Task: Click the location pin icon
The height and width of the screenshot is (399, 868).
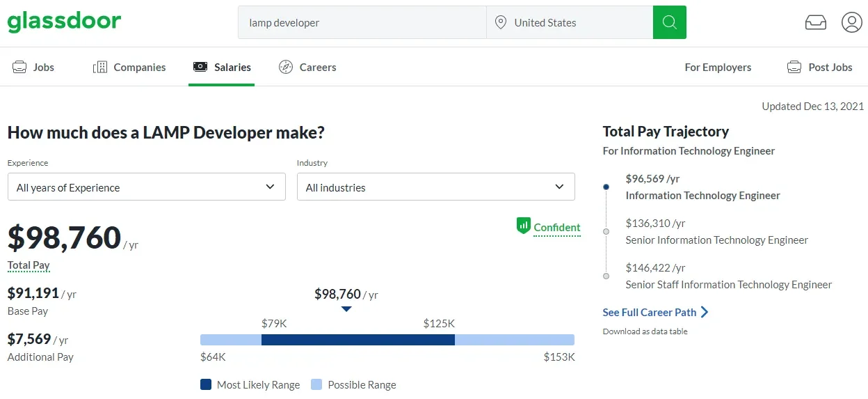Action: click(500, 22)
